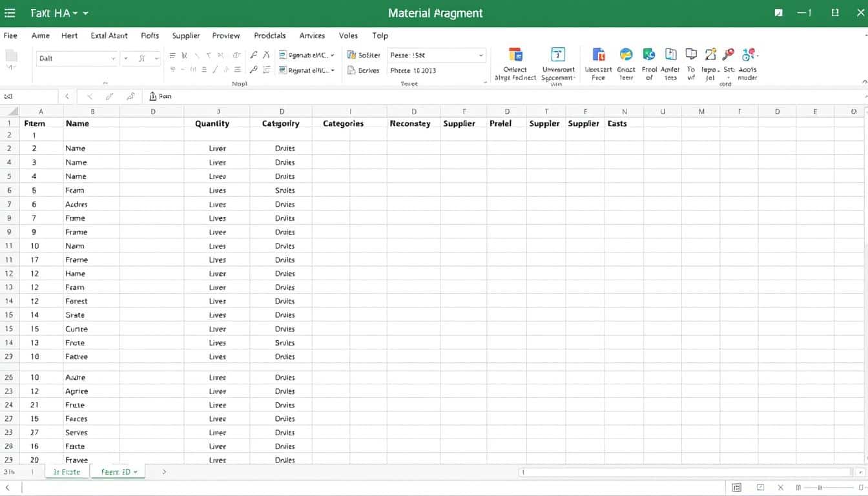Click the top-left align lines icon

pos(172,55)
